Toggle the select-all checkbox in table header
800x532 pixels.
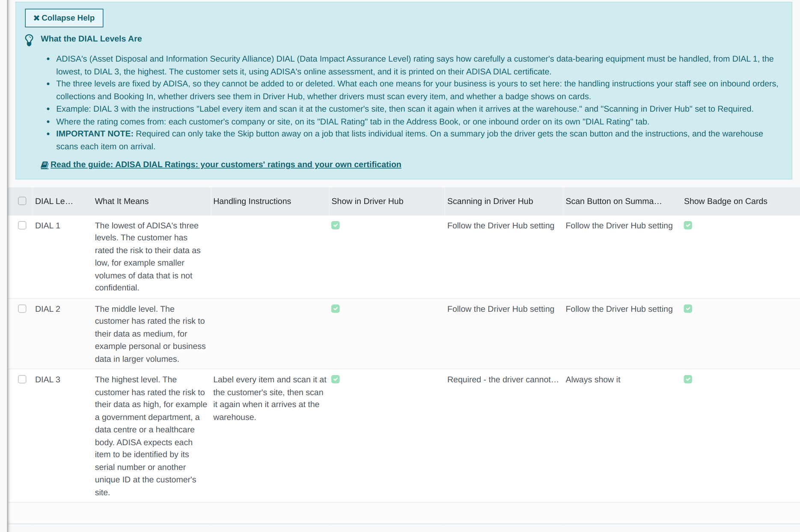click(x=22, y=201)
